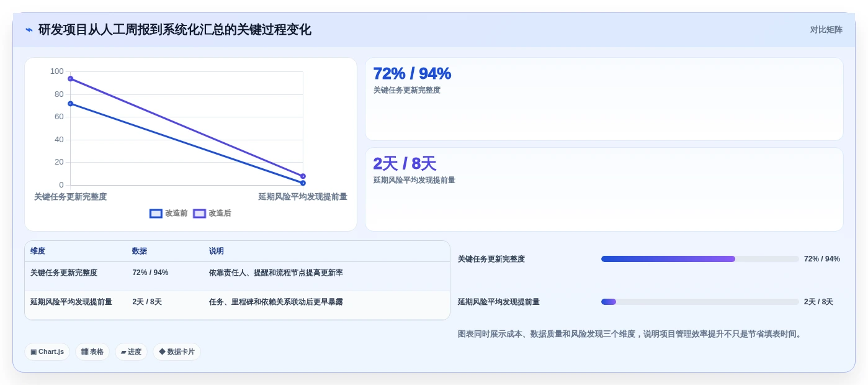Click the 延期风险平均发现提前量 progress bar
The image size is (868, 385).
[x=700, y=302]
